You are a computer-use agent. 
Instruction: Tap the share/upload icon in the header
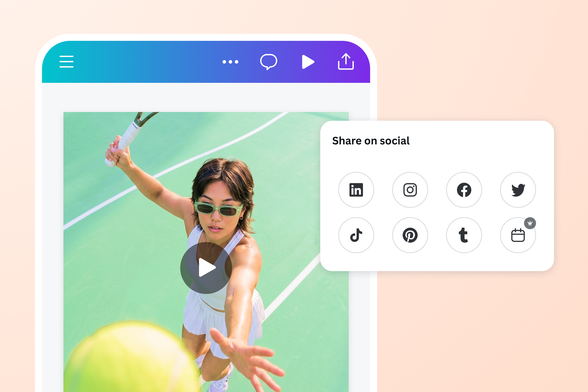coord(346,61)
